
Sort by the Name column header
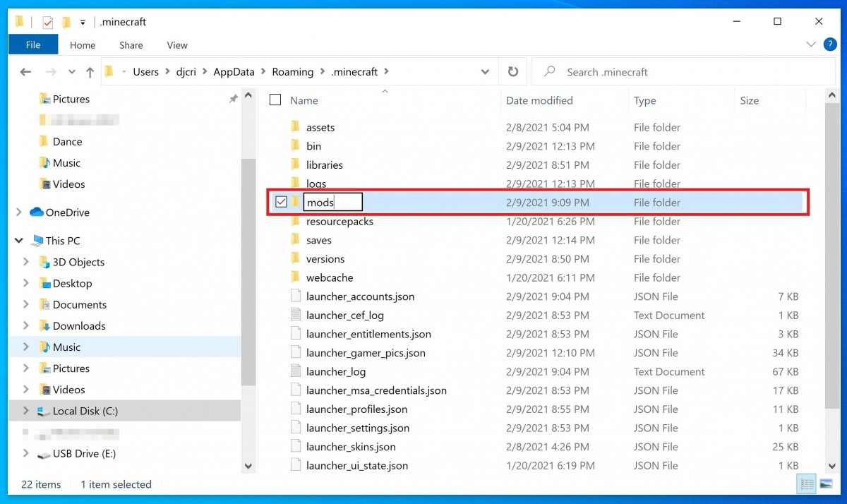pyautogui.click(x=304, y=100)
